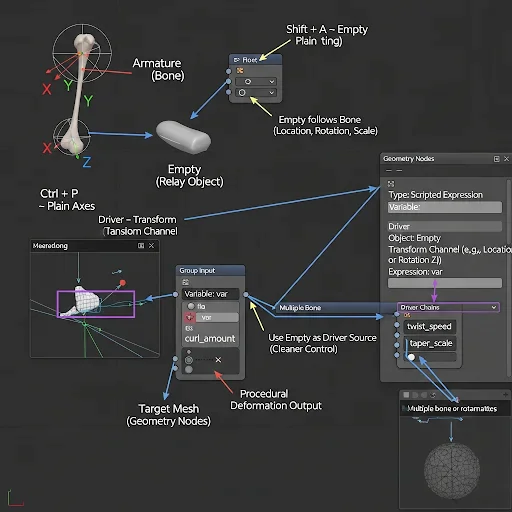The image size is (512, 512).
Task: Click the small grid icon above Type: Scripted Expression
Action: coord(391,184)
